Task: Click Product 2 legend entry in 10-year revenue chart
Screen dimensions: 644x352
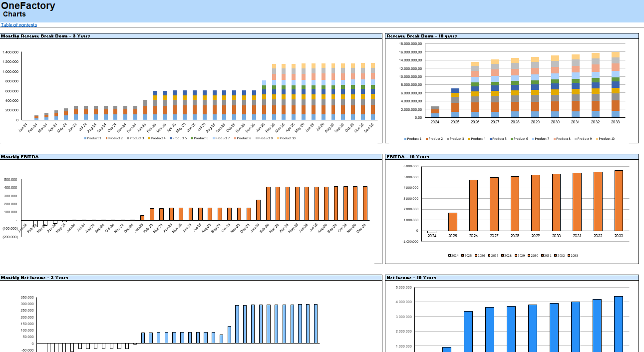Action: tap(434, 139)
